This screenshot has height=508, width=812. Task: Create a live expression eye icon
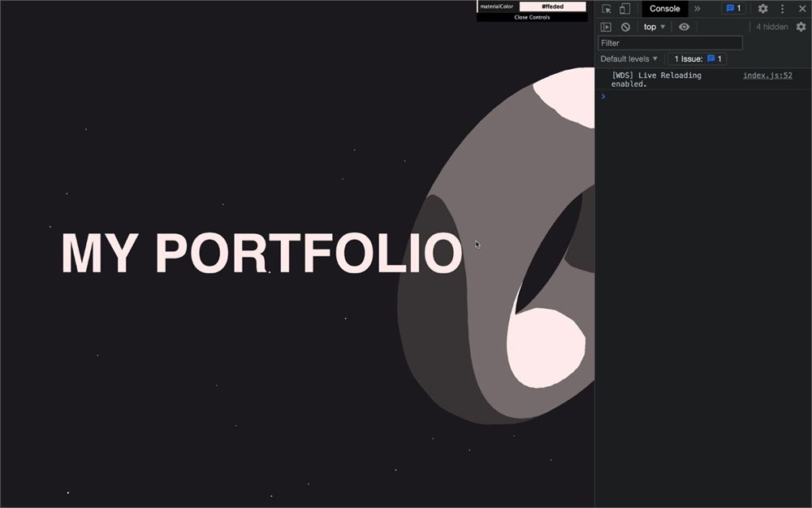684,27
